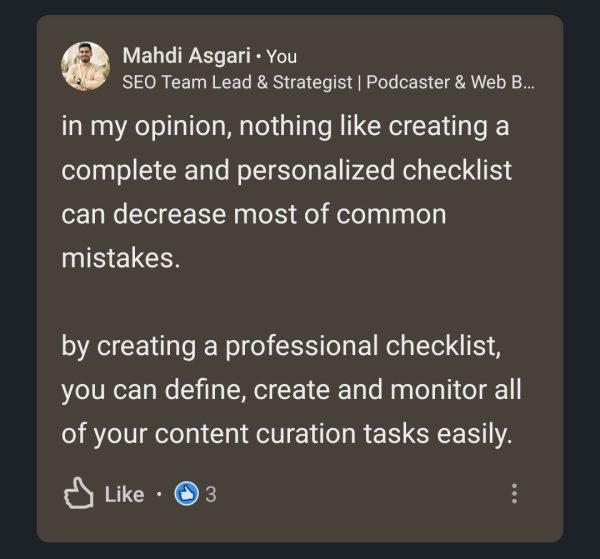Click the Mahdi Asgari author name
The image size is (600, 559).
pos(184,56)
